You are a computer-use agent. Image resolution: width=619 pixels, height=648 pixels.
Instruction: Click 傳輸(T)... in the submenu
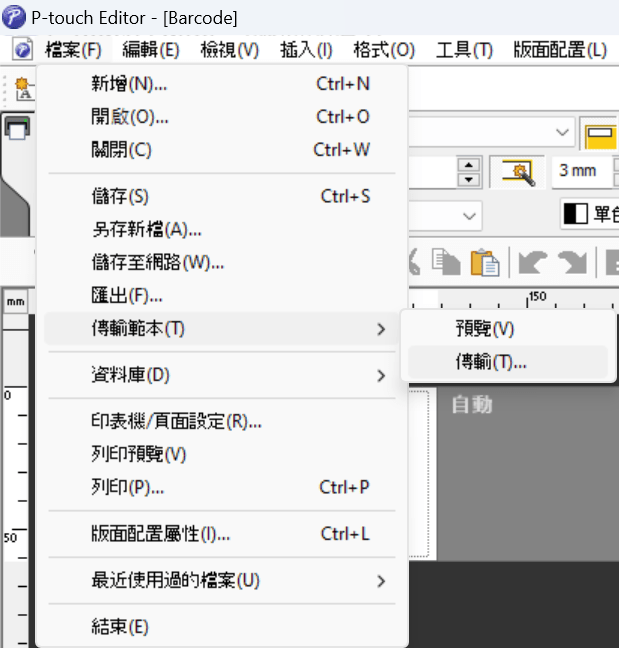(x=508, y=362)
